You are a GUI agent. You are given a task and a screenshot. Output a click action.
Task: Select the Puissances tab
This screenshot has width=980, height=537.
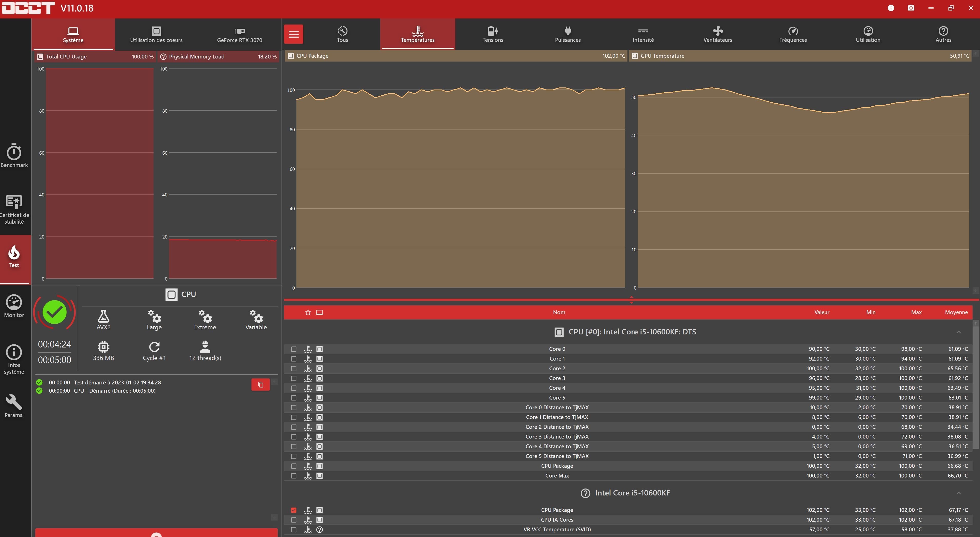point(568,34)
